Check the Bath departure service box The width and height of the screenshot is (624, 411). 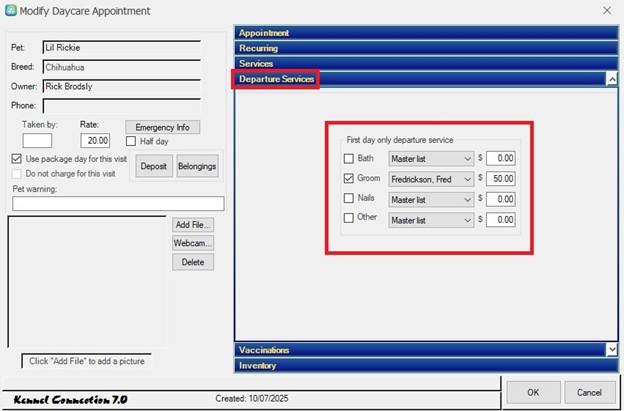349,159
